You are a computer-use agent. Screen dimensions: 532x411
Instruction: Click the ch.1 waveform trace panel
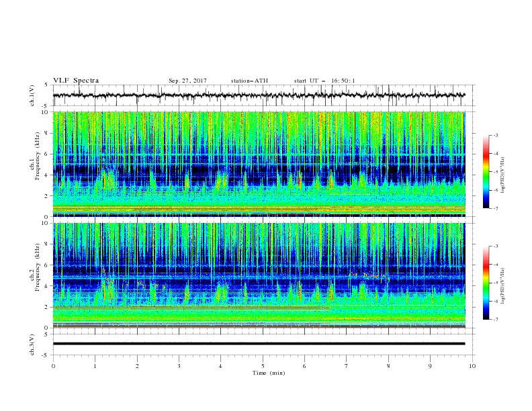tap(264, 95)
